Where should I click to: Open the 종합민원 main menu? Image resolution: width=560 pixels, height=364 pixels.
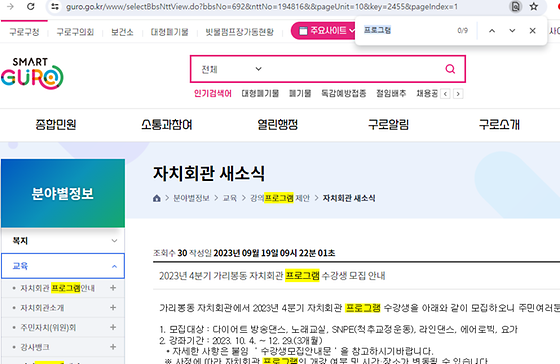pyautogui.click(x=56, y=125)
